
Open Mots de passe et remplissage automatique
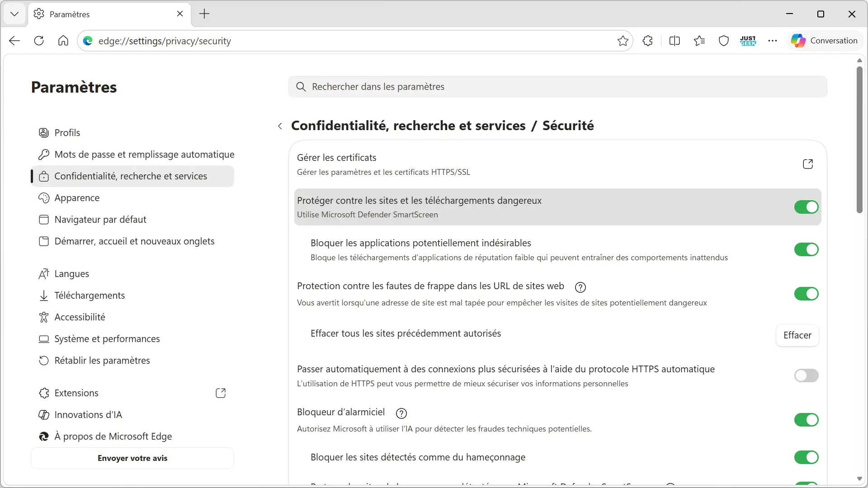coord(132,155)
